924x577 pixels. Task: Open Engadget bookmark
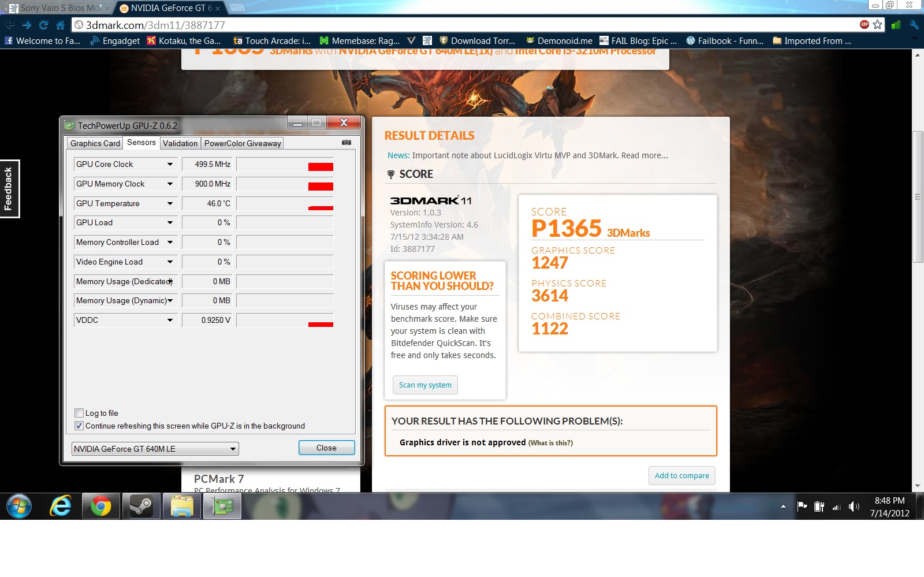pos(115,40)
